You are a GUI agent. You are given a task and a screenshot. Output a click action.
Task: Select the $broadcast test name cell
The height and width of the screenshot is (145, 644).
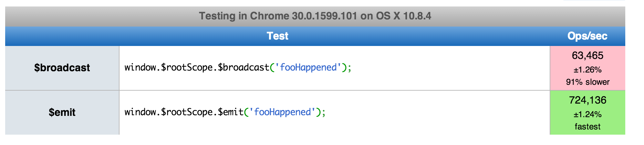tap(62, 68)
